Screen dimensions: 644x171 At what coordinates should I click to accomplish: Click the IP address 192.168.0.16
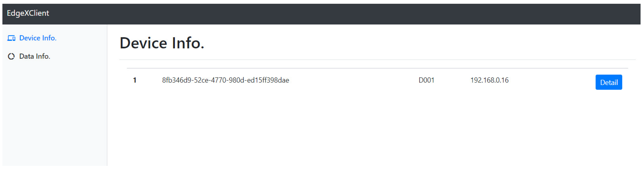coord(489,80)
